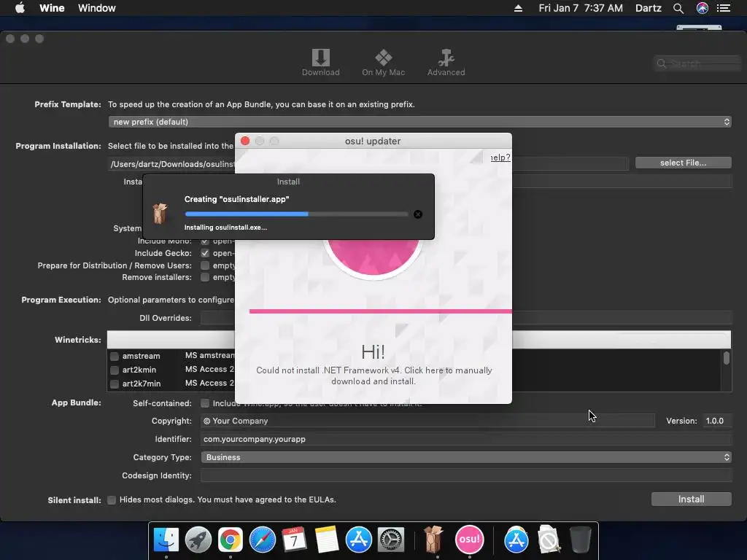Image resolution: width=747 pixels, height=560 pixels.
Task: Click the date and time in menu bar
Action: coord(581,8)
